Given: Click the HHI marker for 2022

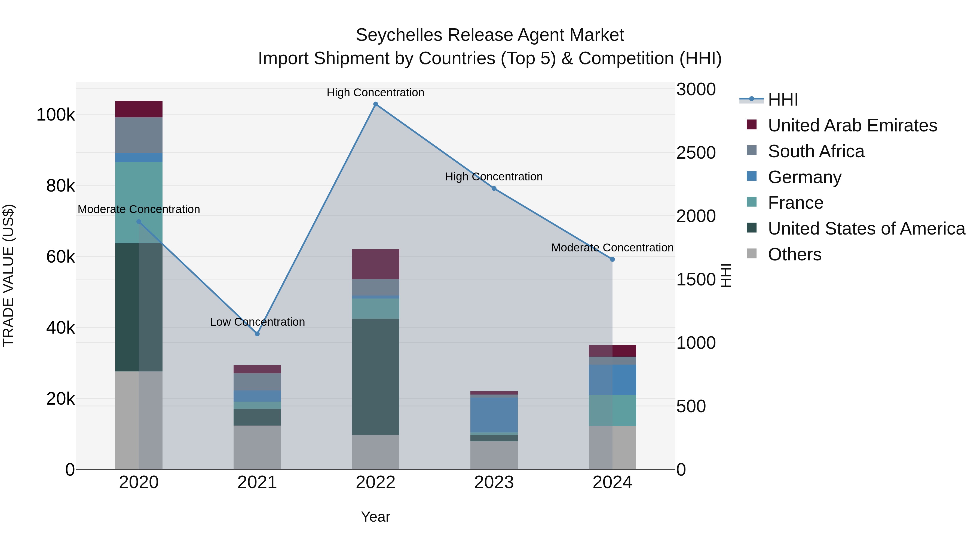Looking at the screenshot, I should 375,104.
